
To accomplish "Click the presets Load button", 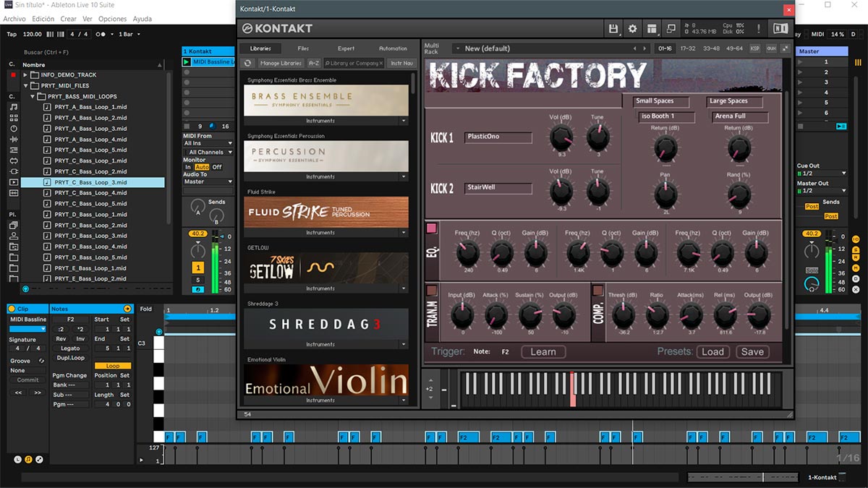I will tap(712, 352).
